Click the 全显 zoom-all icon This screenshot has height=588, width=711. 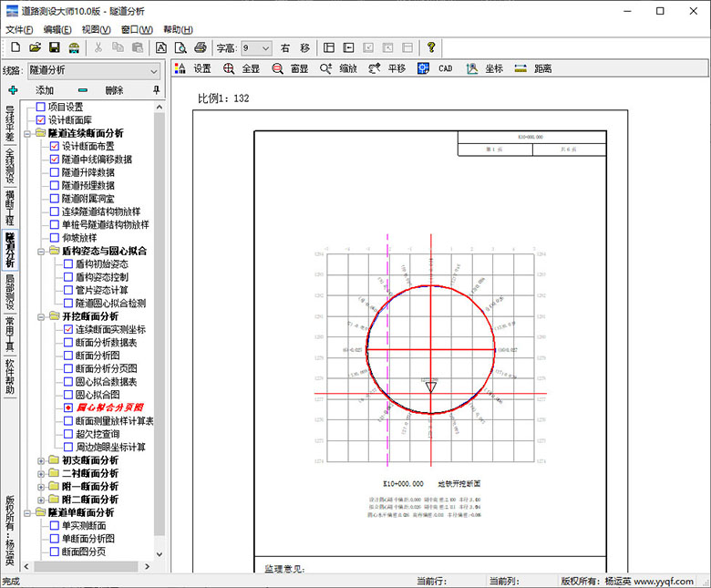pyautogui.click(x=228, y=68)
